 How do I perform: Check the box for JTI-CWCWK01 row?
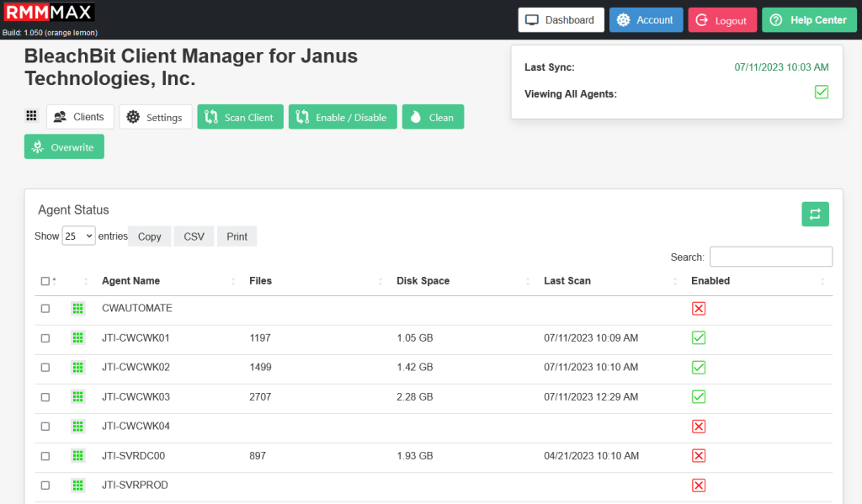(45, 338)
